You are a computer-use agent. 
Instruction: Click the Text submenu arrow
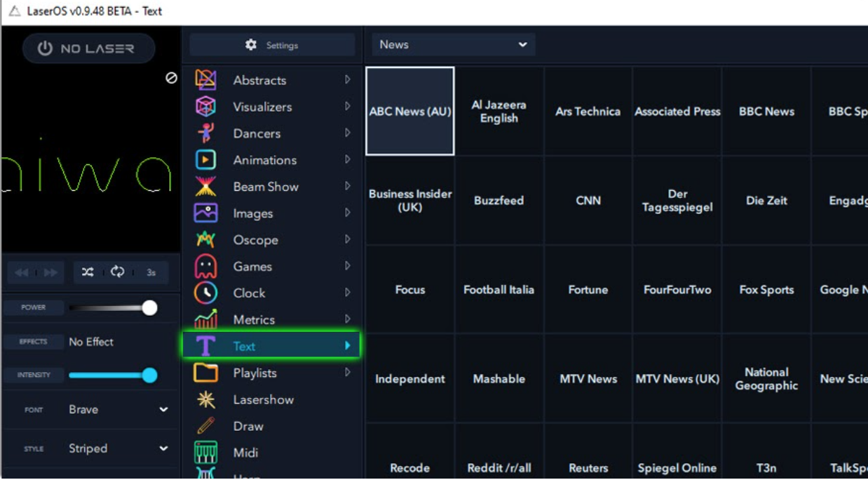click(x=348, y=346)
